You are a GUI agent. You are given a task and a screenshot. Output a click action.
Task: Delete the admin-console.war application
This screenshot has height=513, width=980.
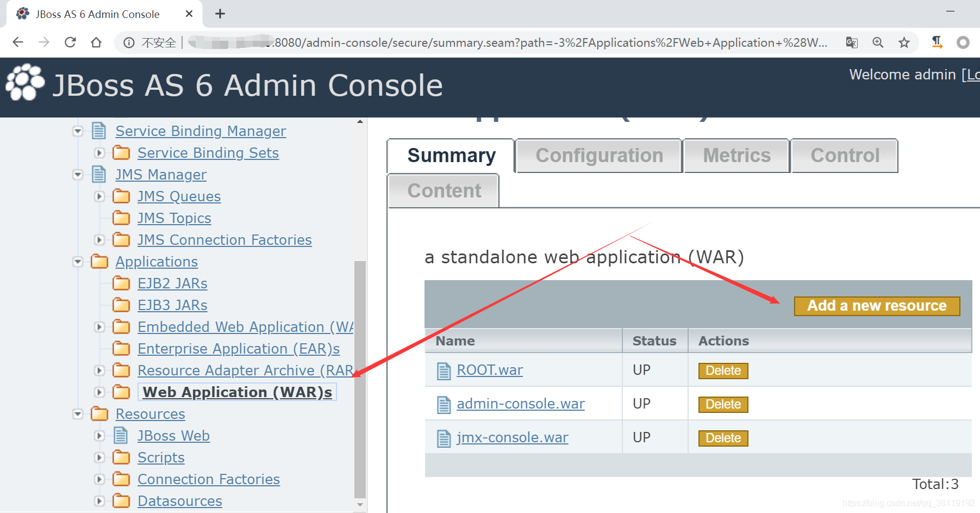click(723, 404)
